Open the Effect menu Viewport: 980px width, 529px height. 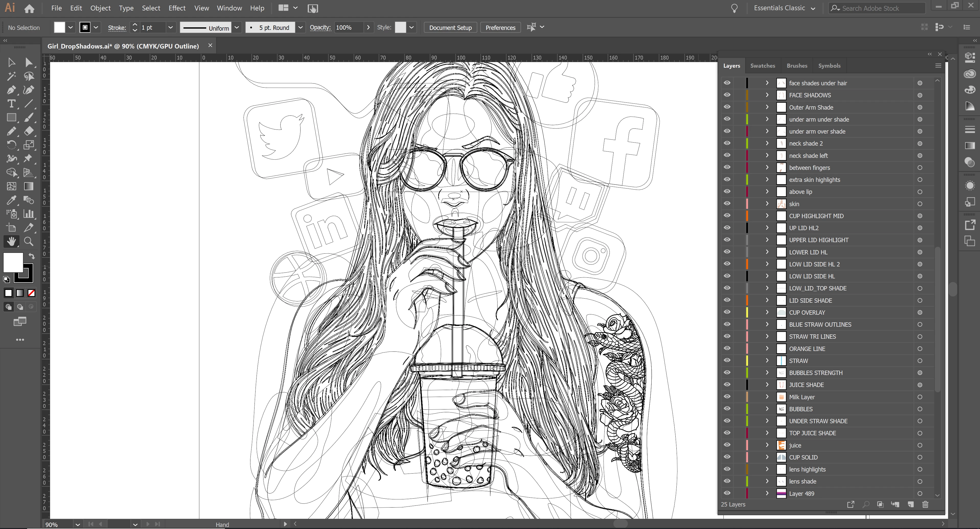177,8
